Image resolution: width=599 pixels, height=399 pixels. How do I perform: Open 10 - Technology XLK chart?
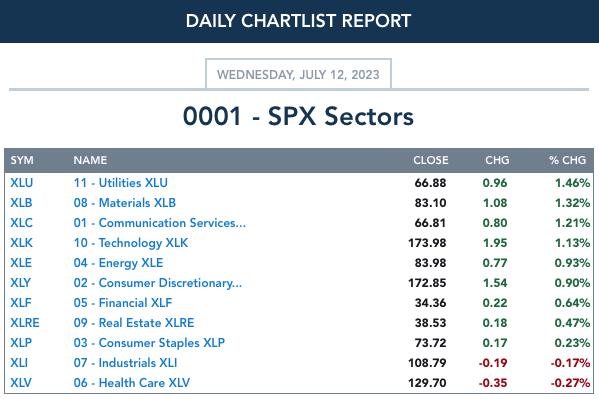click(131, 243)
